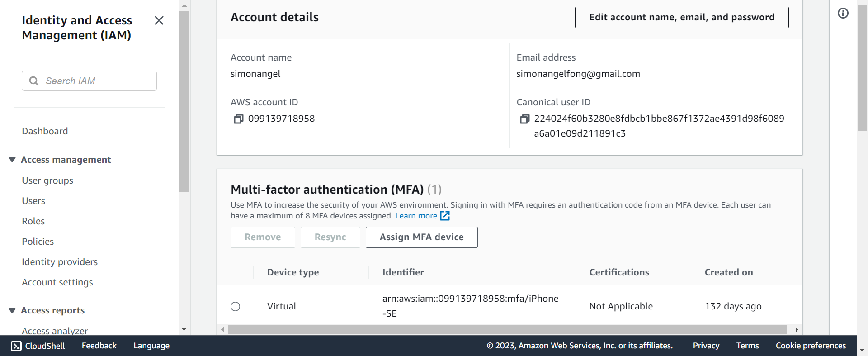Open the Users page in sidebar
The image size is (868, 356).
(x=33, y=201)
